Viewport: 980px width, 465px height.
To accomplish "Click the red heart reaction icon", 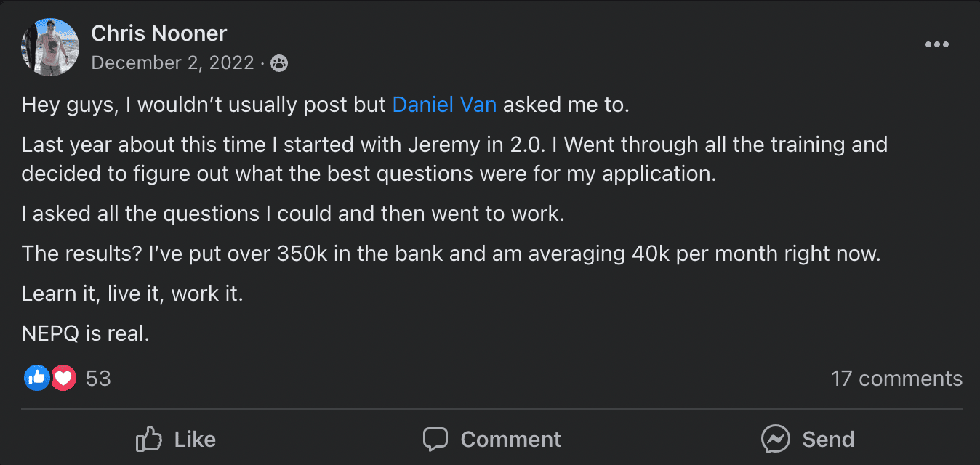I will coord(63,378).
